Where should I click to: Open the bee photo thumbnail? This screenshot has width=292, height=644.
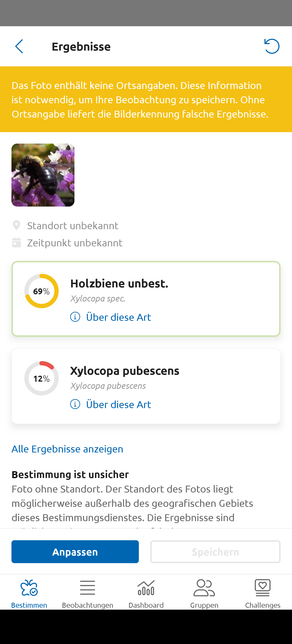coord(43,175)
